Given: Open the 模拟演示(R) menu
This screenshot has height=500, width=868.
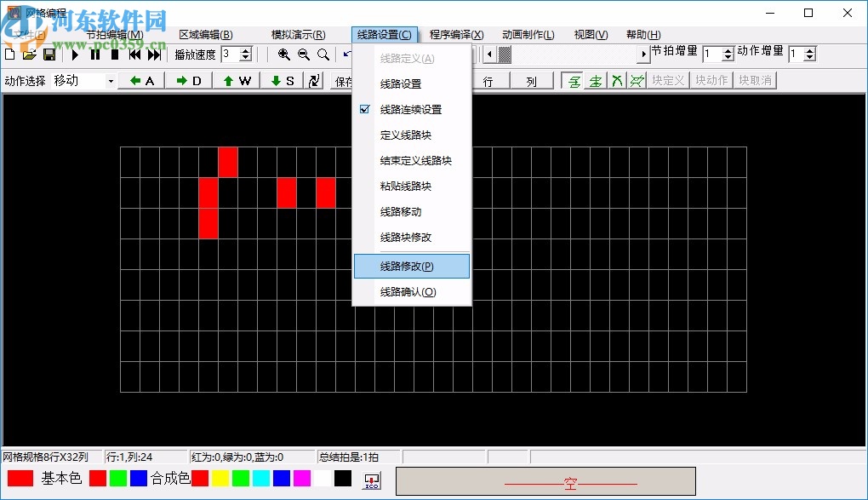Looking at the screenshot, I should coord(299,35).
